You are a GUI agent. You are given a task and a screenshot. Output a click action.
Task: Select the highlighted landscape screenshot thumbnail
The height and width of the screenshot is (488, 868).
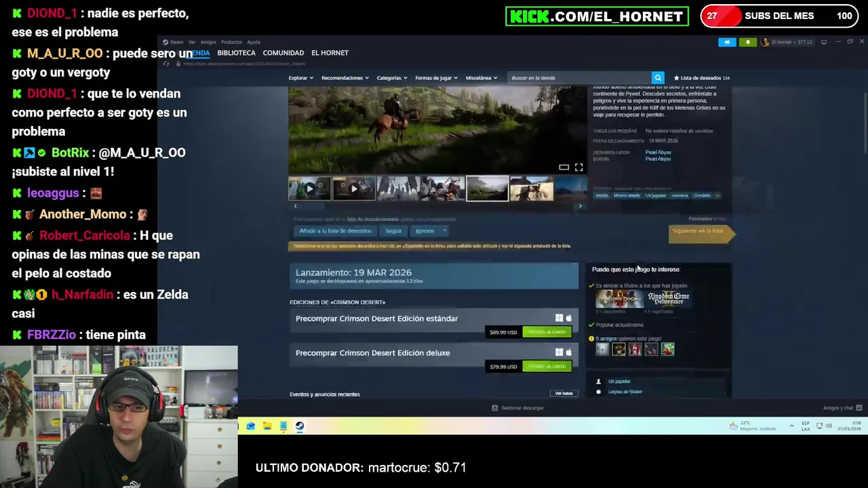(487, 189)
